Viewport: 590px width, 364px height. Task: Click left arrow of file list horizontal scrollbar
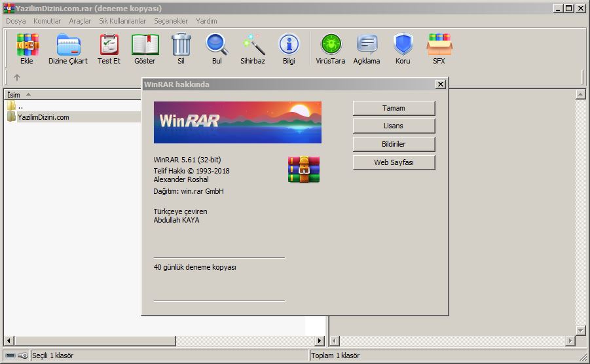pyautogui.click(x=9, y=340)
